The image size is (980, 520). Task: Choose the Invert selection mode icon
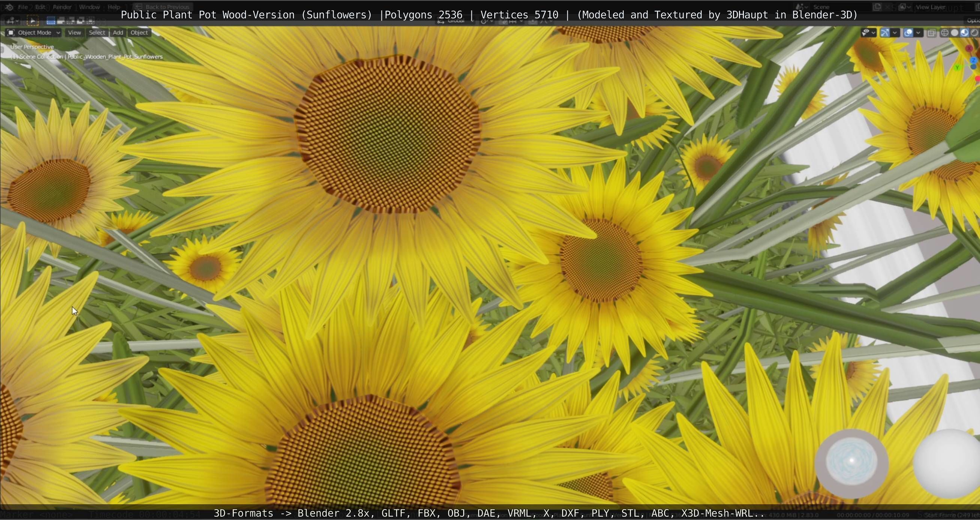pos(81,21)
